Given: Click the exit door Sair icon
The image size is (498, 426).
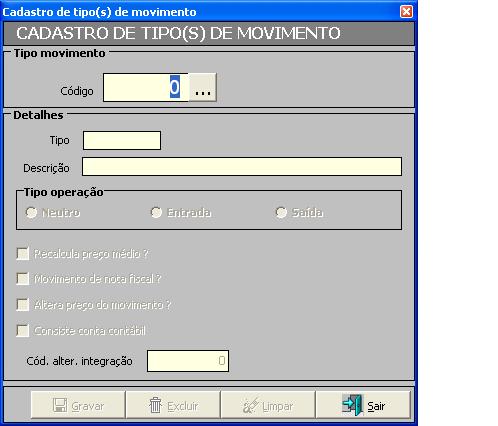Looking at the screenshot, I should click(352, 405).
